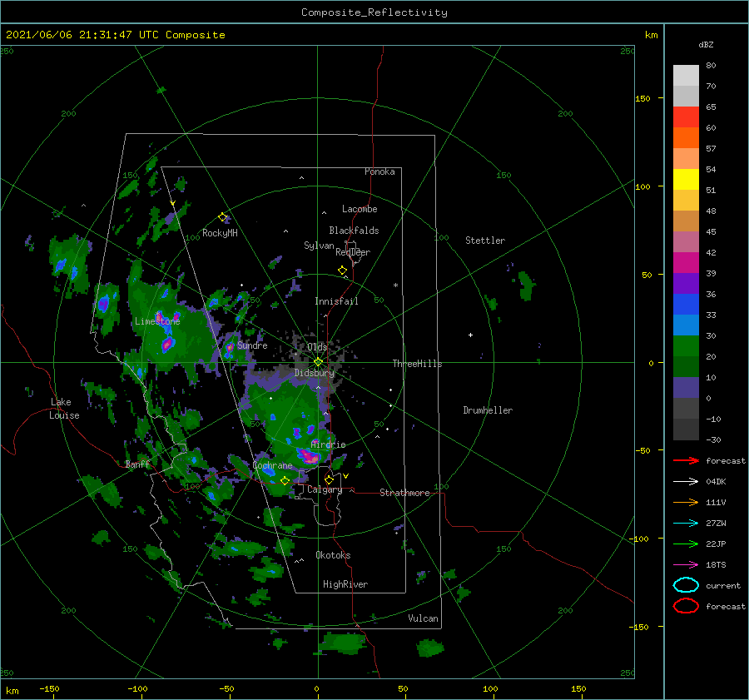This screenshot has height=700, width=749.
Task: Click the Cochrane city label
Action: click(272, 465)
